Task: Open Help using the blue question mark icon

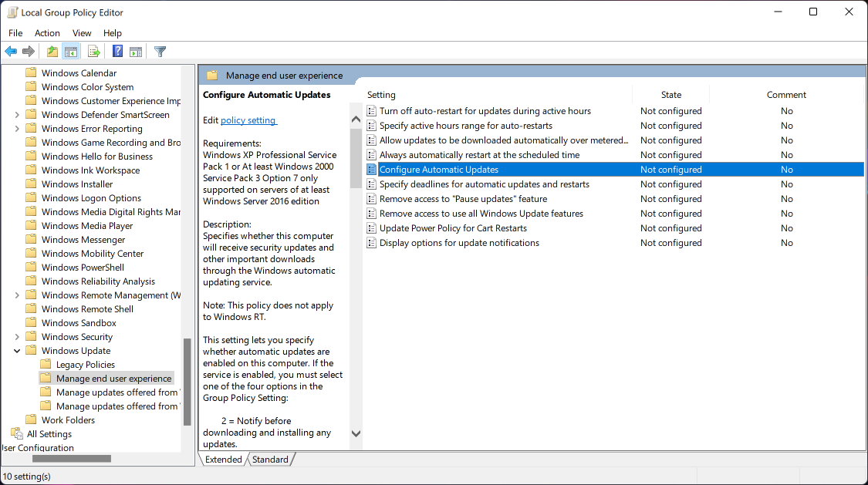Action: pyautogui.click(x=117, y=51)
